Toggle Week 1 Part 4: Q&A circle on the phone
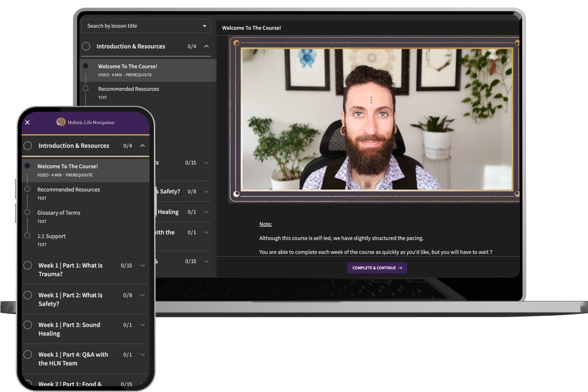The image size is (588, 392). 28,355
